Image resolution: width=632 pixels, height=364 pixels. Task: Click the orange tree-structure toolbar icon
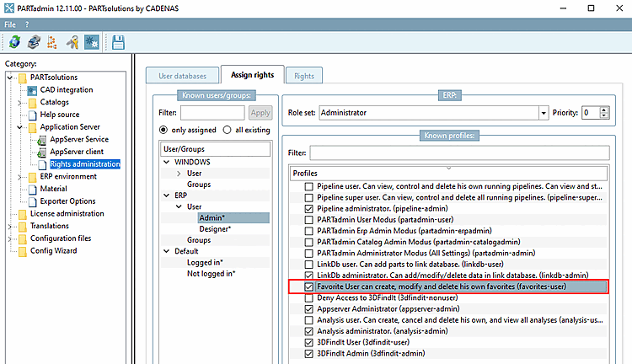coord(52,42)
